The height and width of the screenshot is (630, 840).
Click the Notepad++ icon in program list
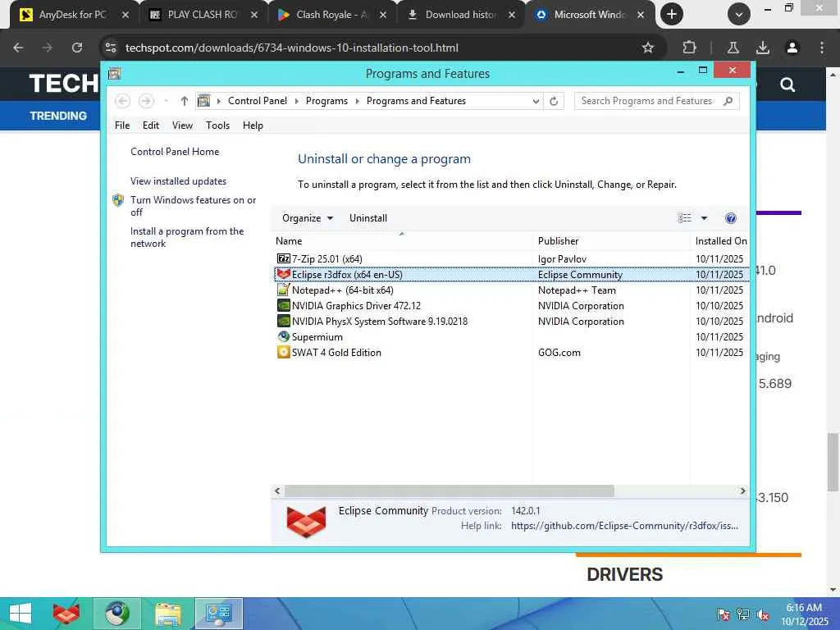283,290
